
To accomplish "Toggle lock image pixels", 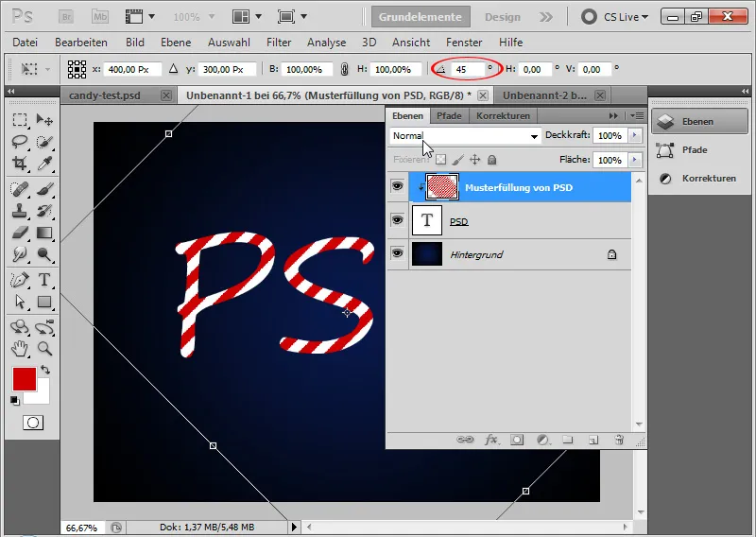I will click(x=458, y=160).
